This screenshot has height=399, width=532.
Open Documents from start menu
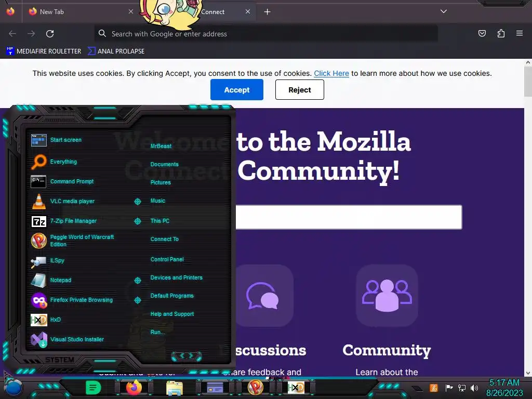pyautogui.click(x=164, y=164)
